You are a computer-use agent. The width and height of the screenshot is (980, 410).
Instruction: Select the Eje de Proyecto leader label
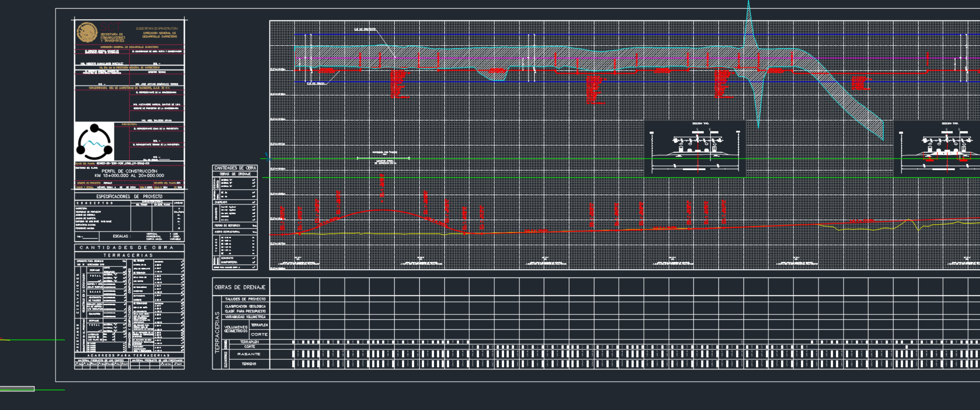coord(365,29)
